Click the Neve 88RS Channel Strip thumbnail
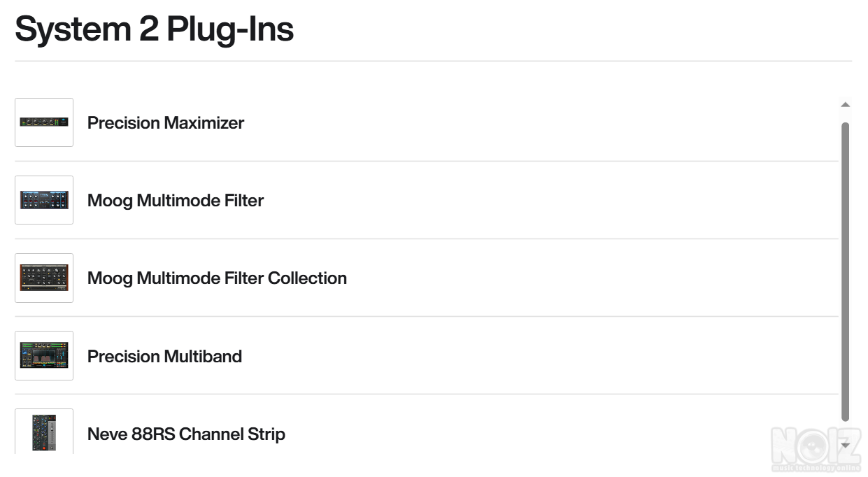Image resolution: width=868 pixels, height=477 pixels. click(44, 432)
